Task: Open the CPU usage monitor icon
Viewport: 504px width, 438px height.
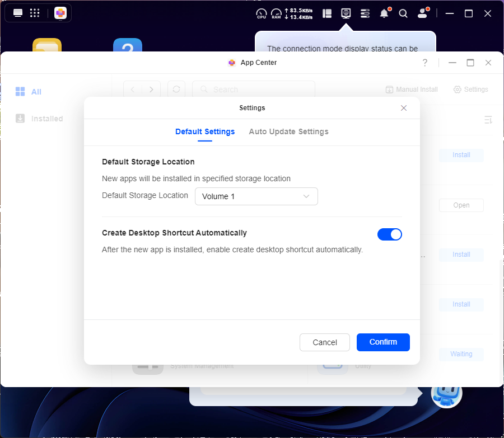Action: [x=262, y=13]
